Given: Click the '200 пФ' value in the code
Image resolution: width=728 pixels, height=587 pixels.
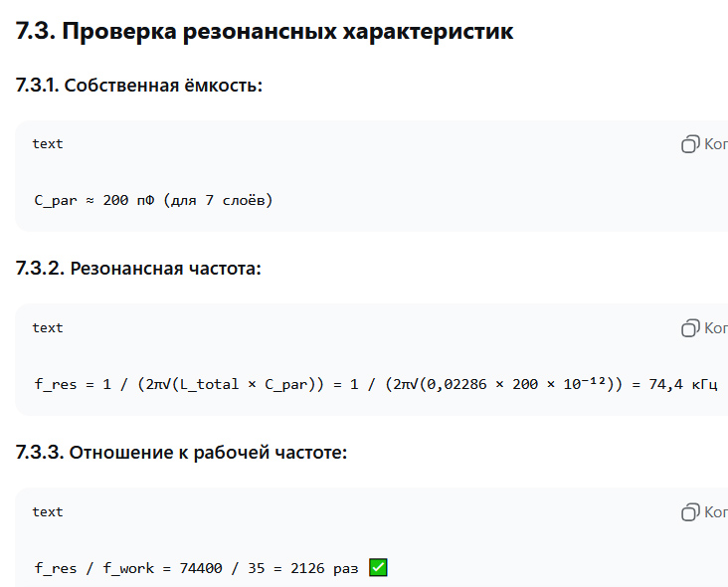Looking at the screenshot, I should (128, 200).
